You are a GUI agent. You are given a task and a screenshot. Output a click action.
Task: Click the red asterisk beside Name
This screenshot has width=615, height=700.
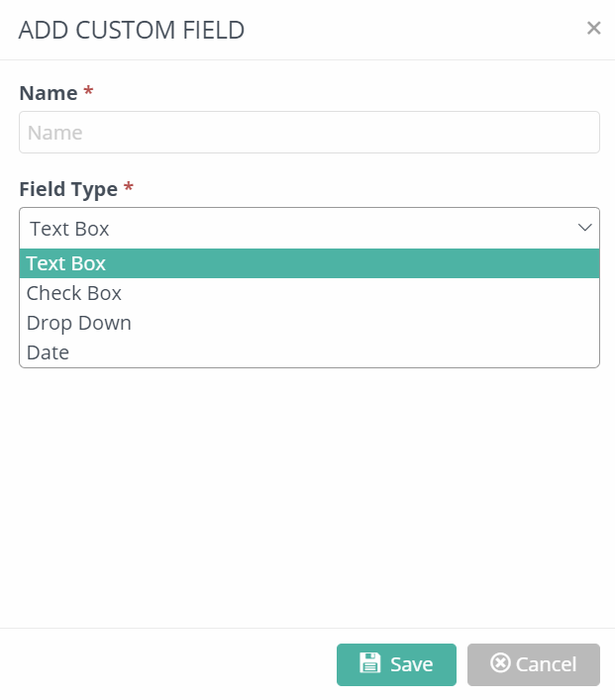point(88,92)
